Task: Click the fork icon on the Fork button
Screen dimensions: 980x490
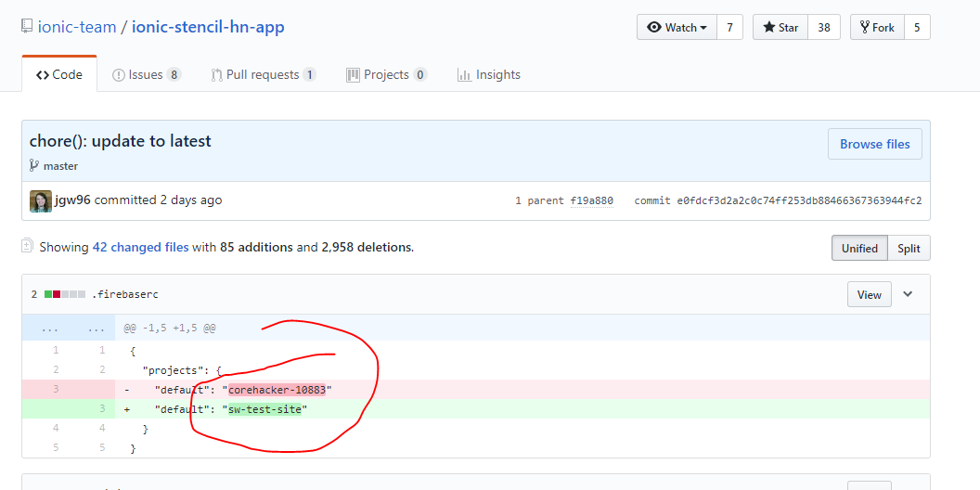Action: [865, 27]
